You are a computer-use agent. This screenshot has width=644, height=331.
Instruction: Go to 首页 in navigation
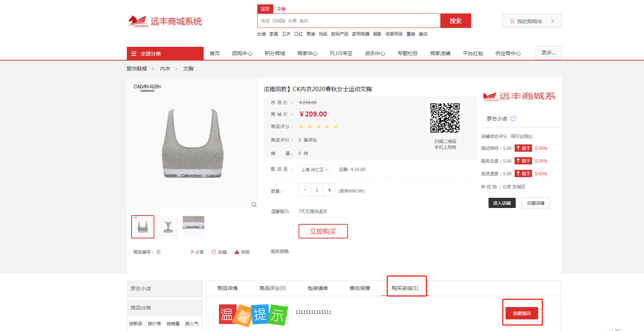pyautogui.click(x=215, y=53)
